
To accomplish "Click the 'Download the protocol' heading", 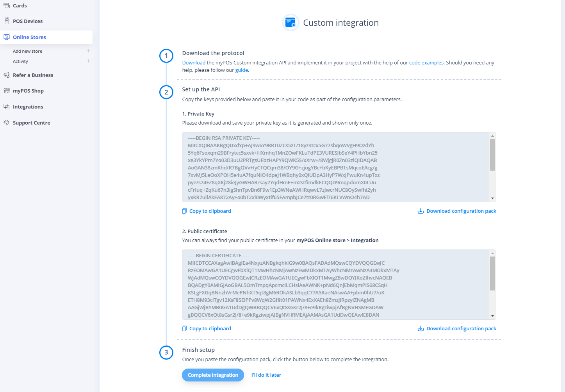I will pyautogui.click(x=213, y=53).
